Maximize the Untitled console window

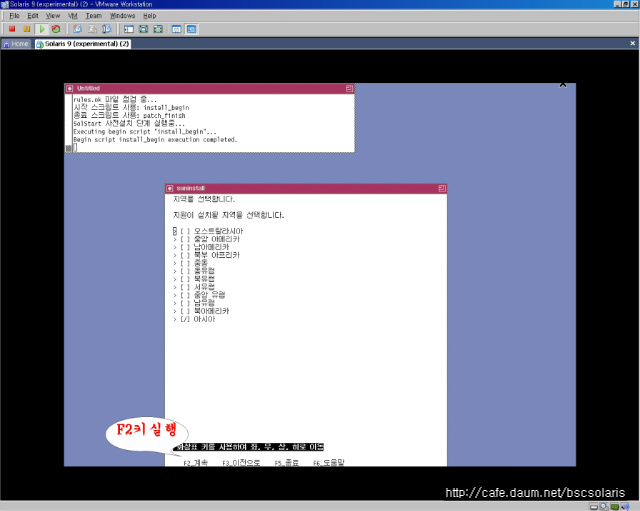coord(349,88)
